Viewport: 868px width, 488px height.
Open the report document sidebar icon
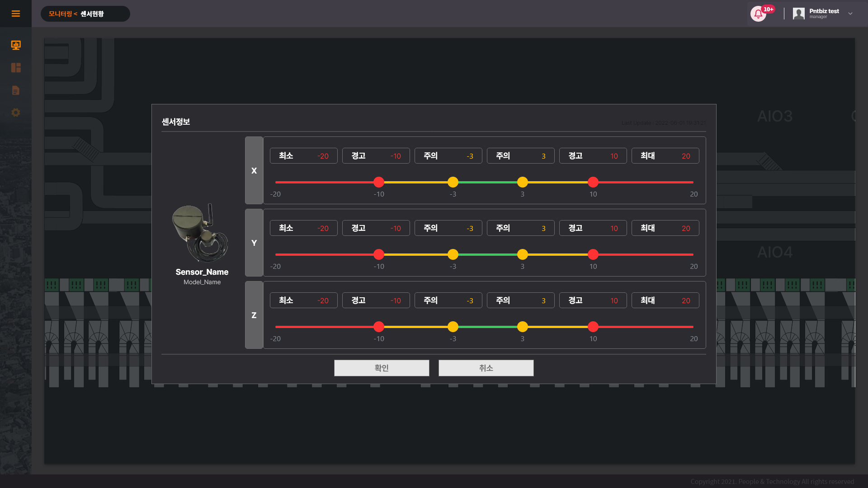pyautogui.click(x=16, y=90)
